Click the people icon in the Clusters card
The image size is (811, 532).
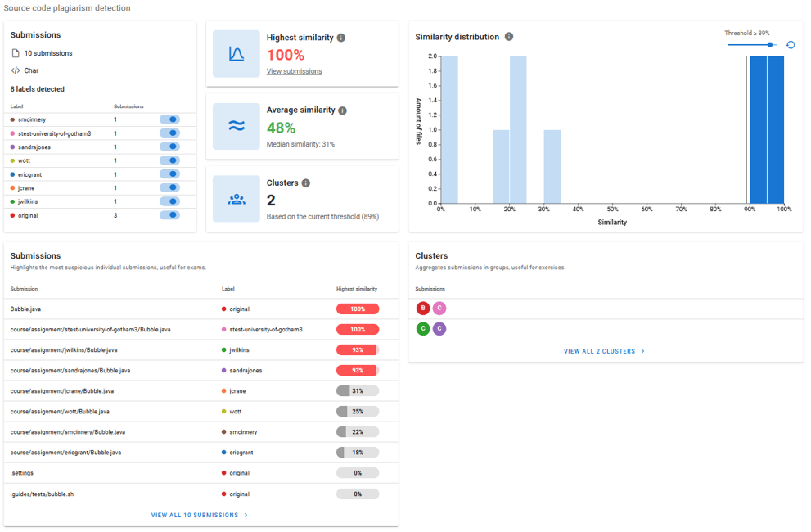point(237,201)
